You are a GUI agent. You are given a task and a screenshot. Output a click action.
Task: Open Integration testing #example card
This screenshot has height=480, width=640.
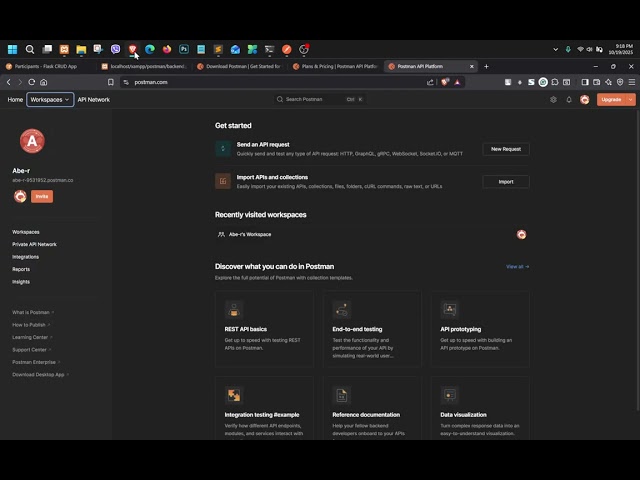tap(264, 408)
